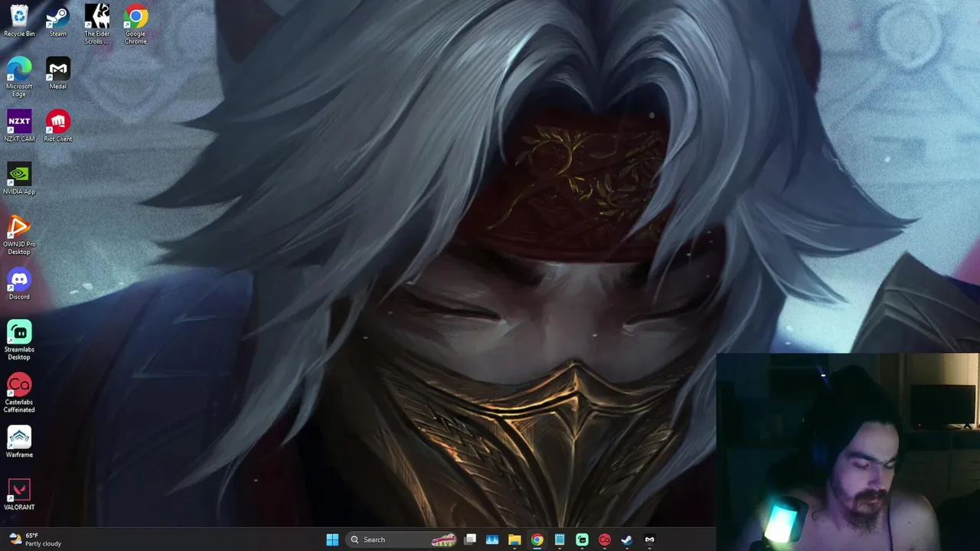Switch to Steam in the taskbar
980x551 pixels.
[x=626, y=540]
